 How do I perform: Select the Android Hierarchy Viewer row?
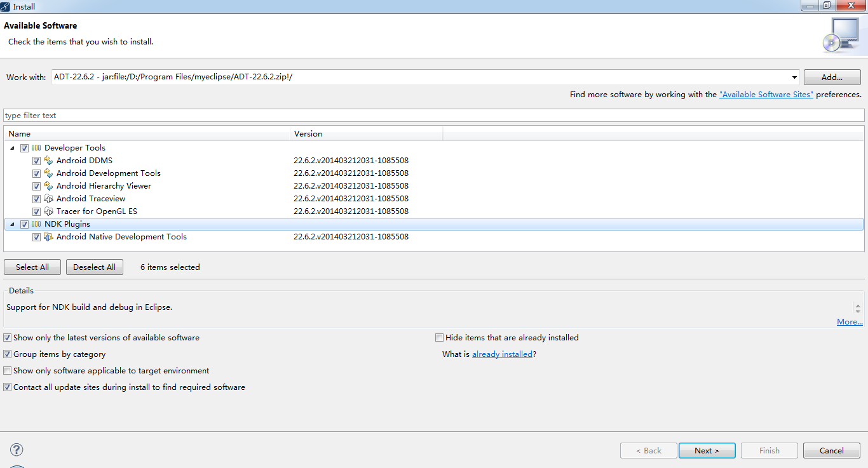coord(104,186)
